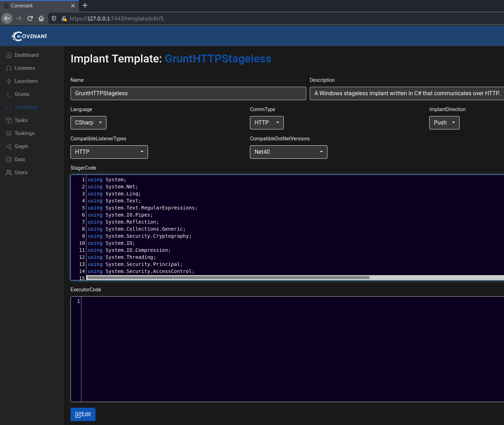Viewport: 504px width, 425px height.
Task: Open the Templates sidebar item
Action: (26, 107)
